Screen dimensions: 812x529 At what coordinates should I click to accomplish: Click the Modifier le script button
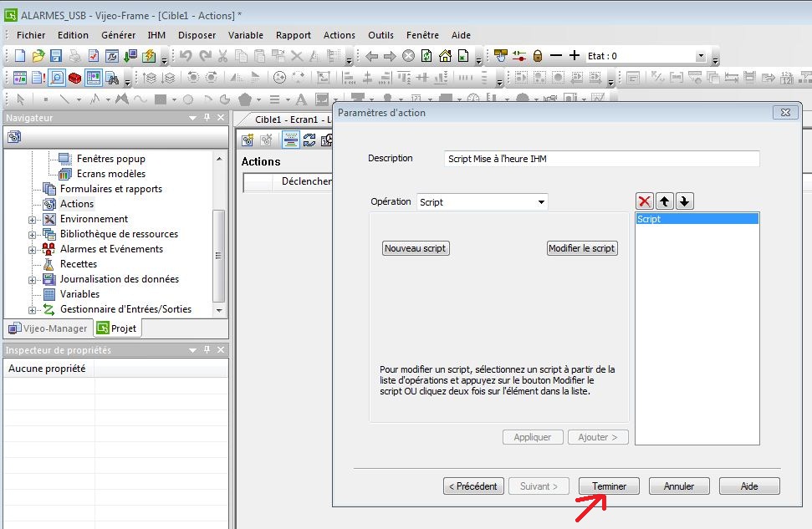click(x=582, y=248)
